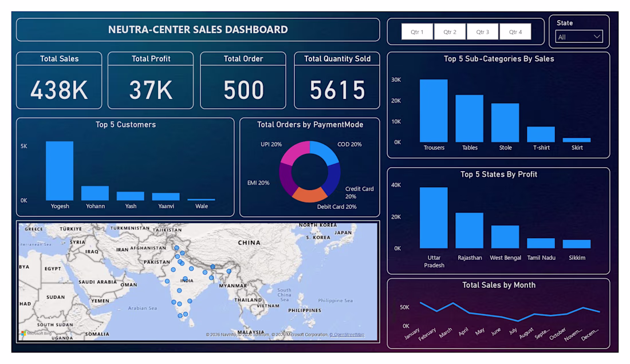This screenshot has width=630, height=364.
Task: Click the October label on monthly sales chart
Action: [x=558, y=334]
